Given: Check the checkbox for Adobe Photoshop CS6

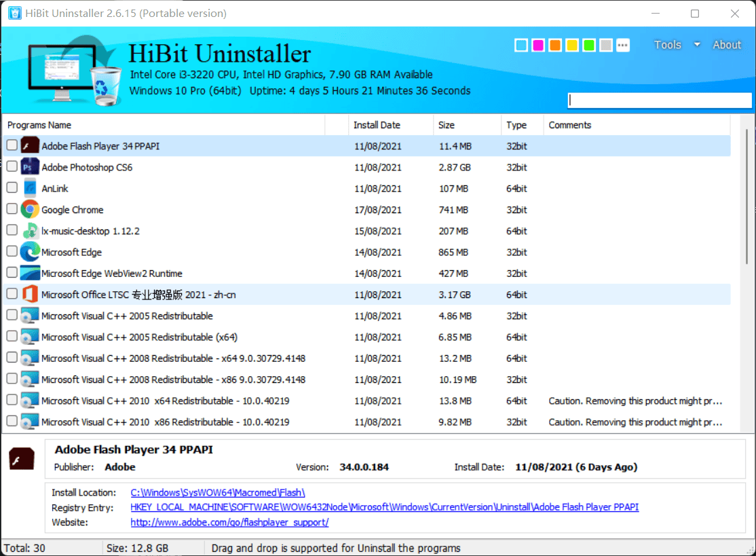Looking at the screenshot, I should click(x=12, y=166).
